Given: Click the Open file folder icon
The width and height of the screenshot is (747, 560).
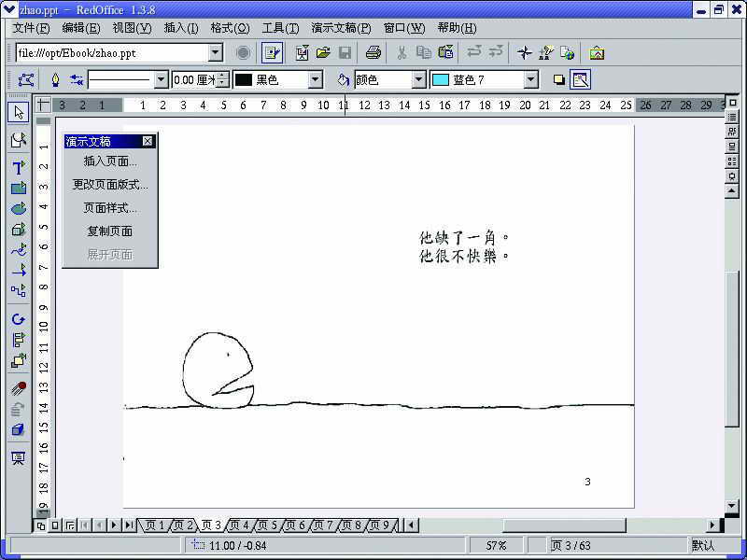Looking at the screenshot, I should coord(323,53).
